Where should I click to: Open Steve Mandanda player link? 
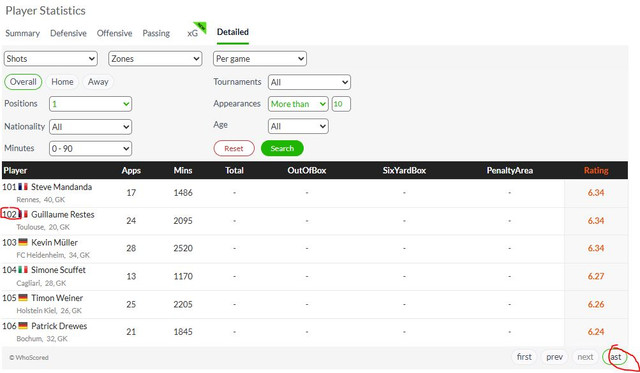62,187
